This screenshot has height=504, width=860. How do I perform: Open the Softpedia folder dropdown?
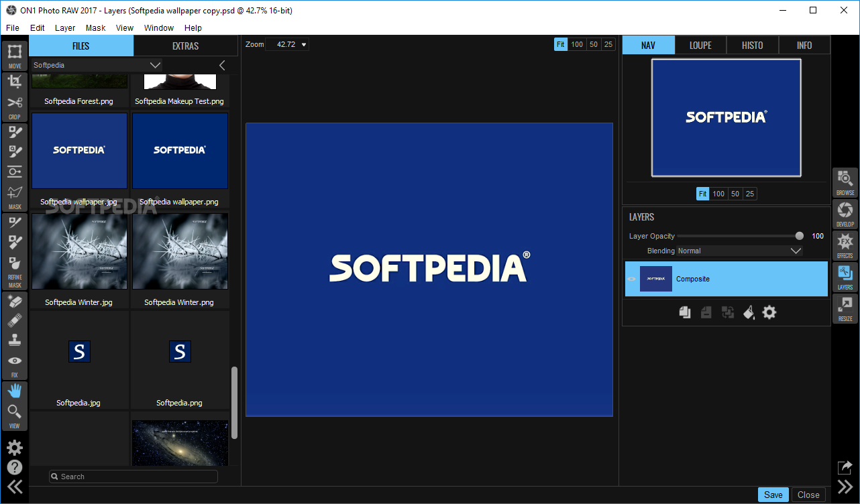(97, 65)
